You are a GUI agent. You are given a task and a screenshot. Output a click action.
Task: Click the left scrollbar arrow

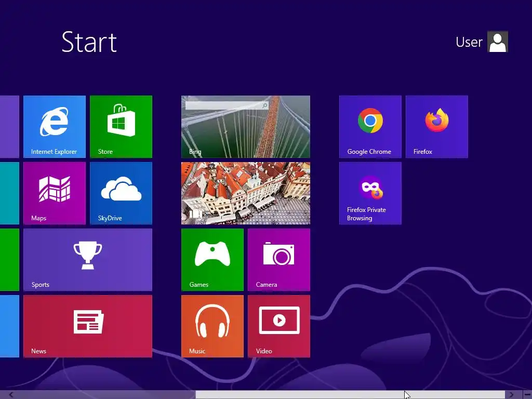click(x=11, y=395)
